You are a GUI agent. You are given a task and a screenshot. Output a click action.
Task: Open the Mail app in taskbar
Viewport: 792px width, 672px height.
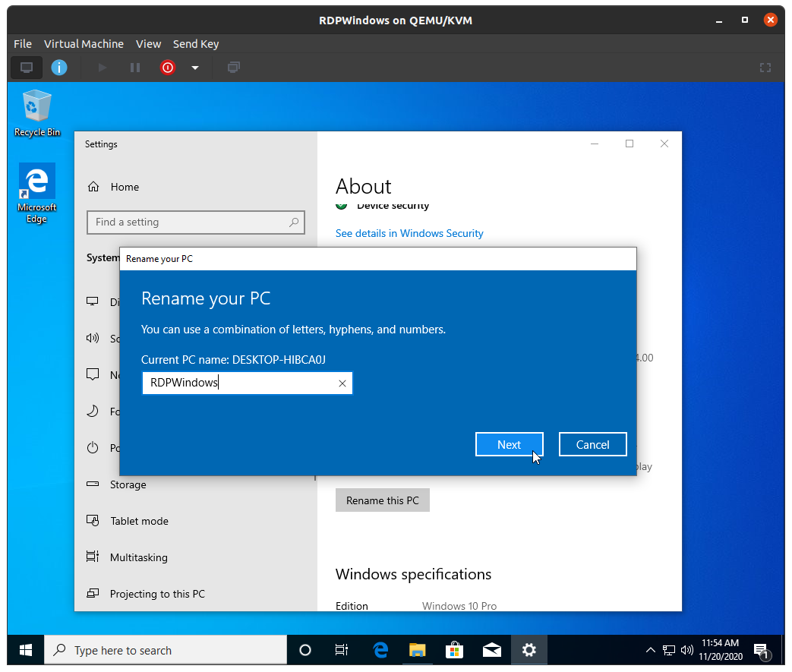pyautogui.click(x=491, y=650)
